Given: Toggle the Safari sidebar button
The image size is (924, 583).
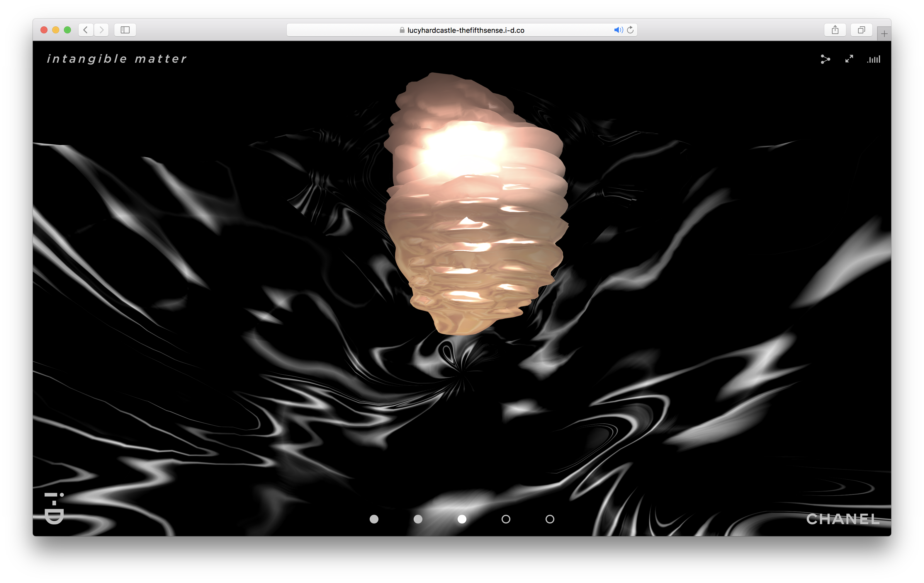Looking at the screenshot, I should click(x=125, y=30).
